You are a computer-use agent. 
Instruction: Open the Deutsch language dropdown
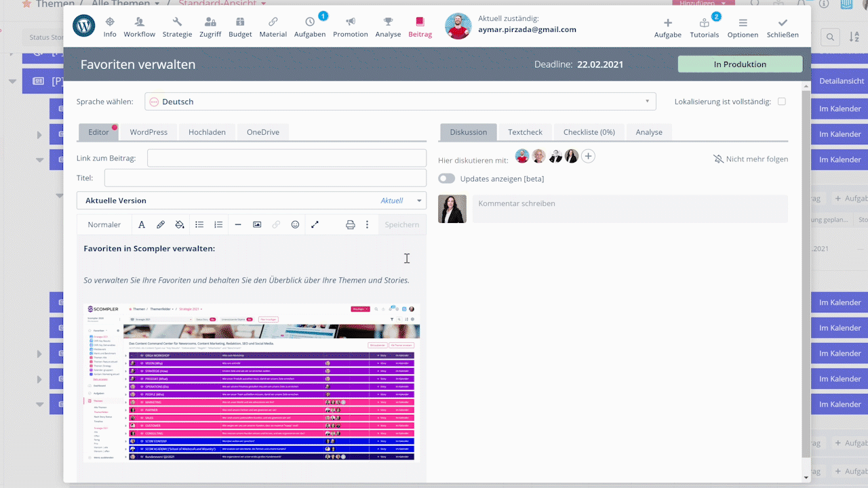(x=400, y=102)
